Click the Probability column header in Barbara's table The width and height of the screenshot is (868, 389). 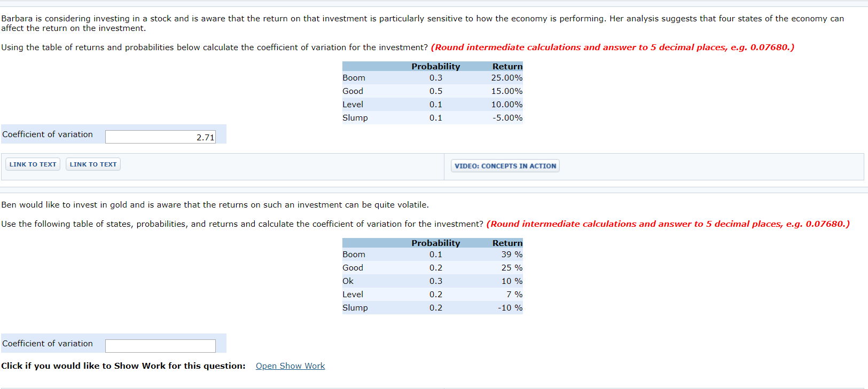tap(435, 66)
